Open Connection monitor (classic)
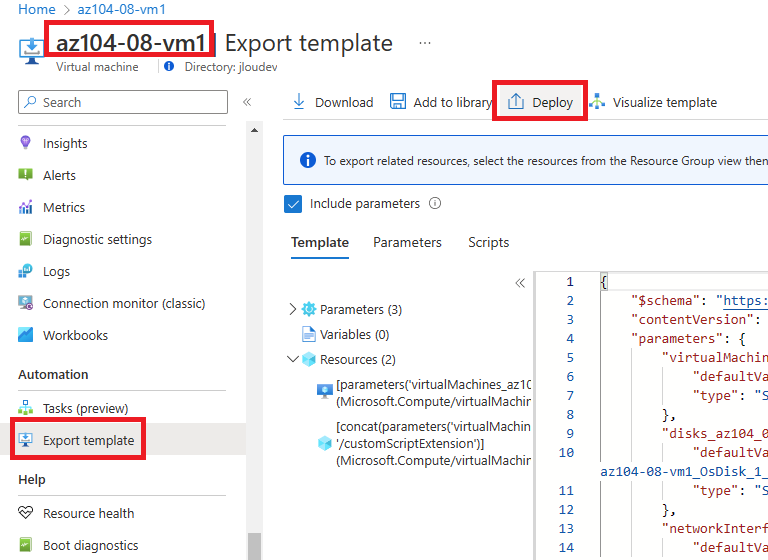Screen dimensions: 768x560 (x=124, y=303)
